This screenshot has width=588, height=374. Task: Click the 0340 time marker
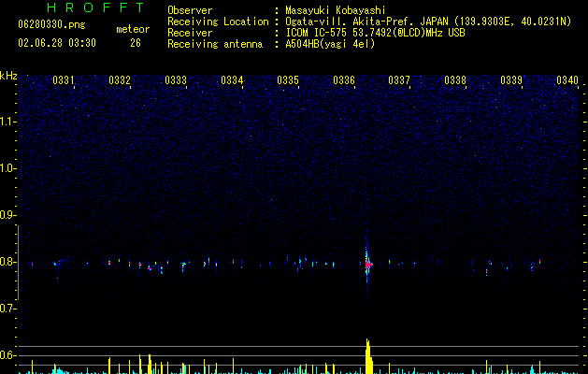click(567, 80)
